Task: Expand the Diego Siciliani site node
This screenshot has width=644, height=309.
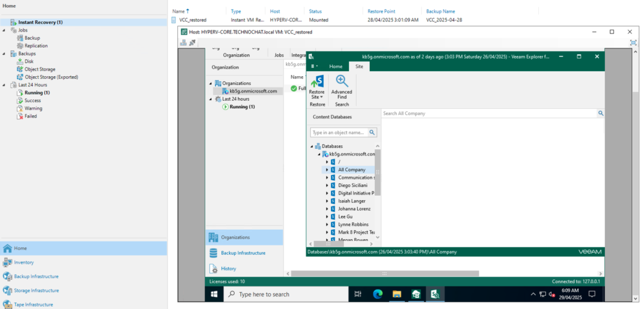Action: click(x=326, y=186)
